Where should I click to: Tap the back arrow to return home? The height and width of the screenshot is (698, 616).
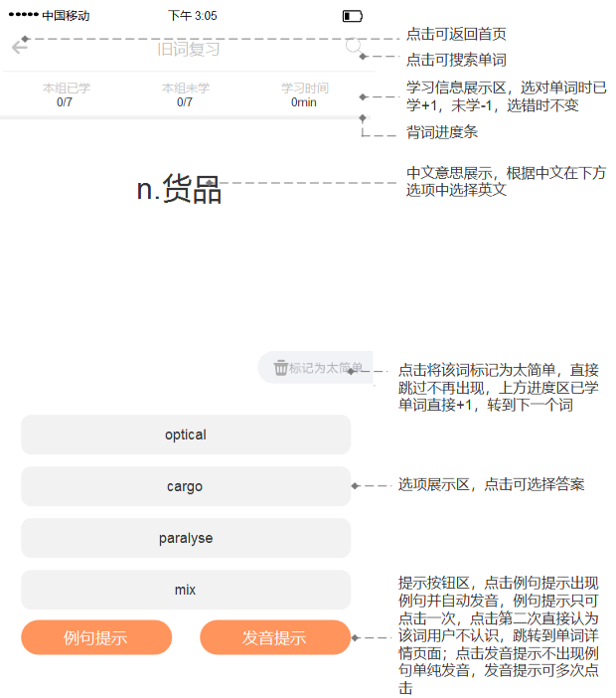(20, 47)
